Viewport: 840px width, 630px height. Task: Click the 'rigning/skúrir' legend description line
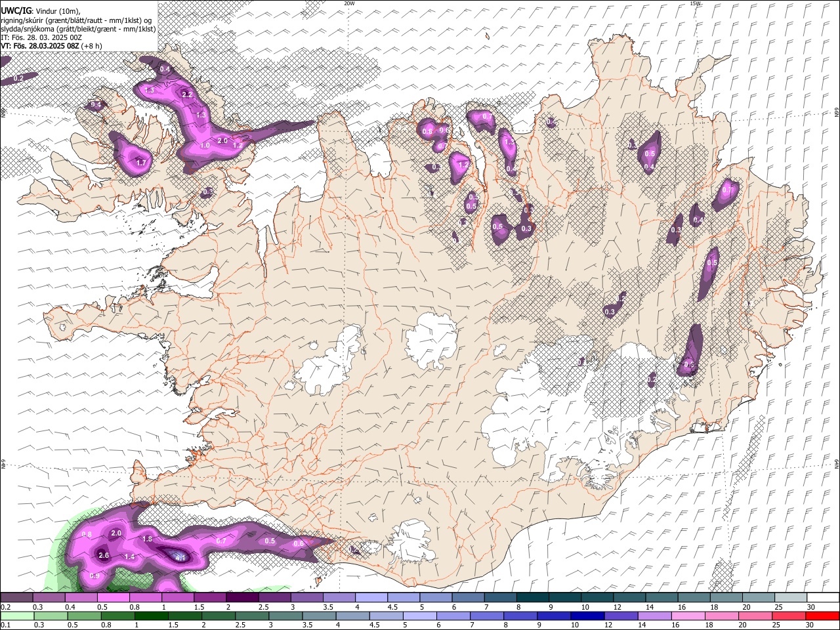[x=76, y=20]
